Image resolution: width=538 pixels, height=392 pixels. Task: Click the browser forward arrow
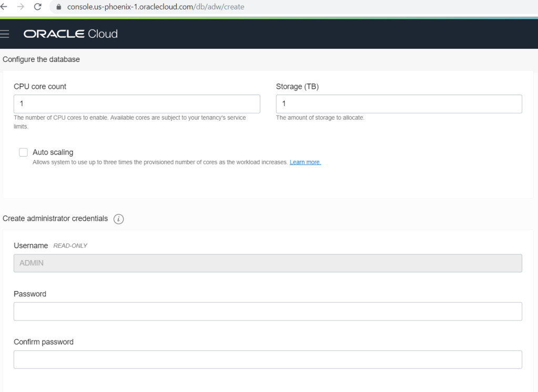coord(21,7)
